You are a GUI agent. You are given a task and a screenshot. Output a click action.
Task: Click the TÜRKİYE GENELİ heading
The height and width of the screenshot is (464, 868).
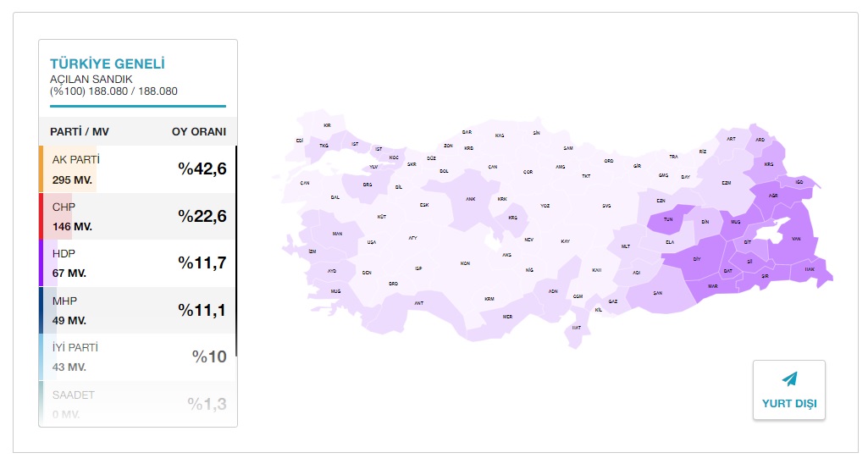coord(108,64)
